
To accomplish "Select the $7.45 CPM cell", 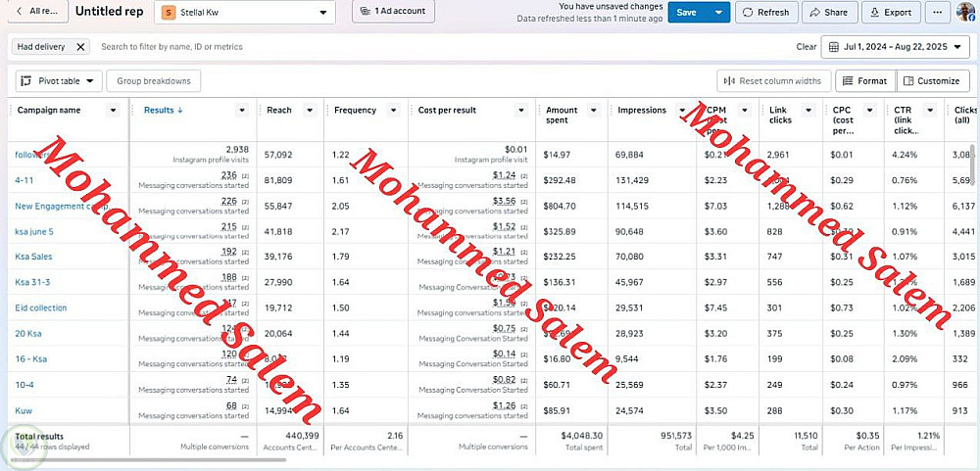I will point(715,307).
